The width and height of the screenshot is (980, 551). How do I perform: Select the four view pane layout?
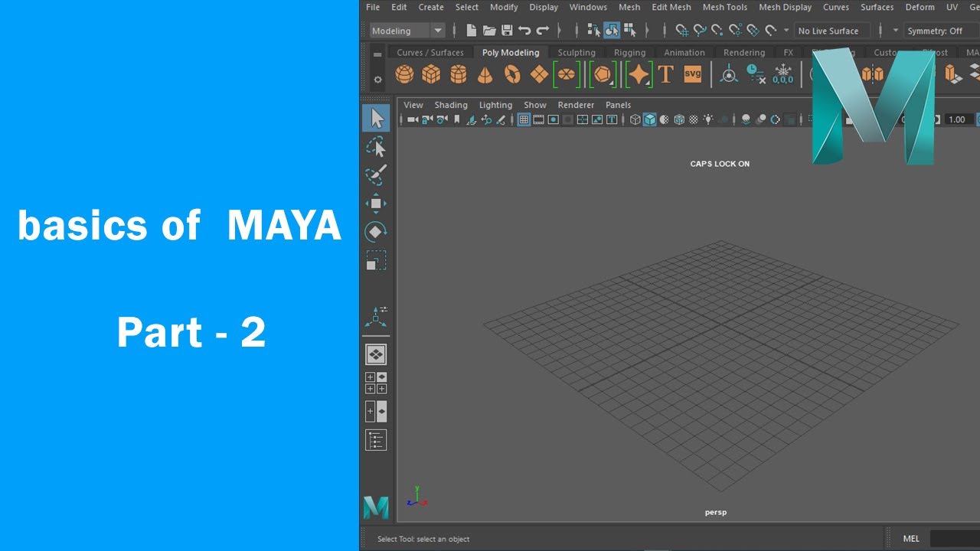coord(376,383)
